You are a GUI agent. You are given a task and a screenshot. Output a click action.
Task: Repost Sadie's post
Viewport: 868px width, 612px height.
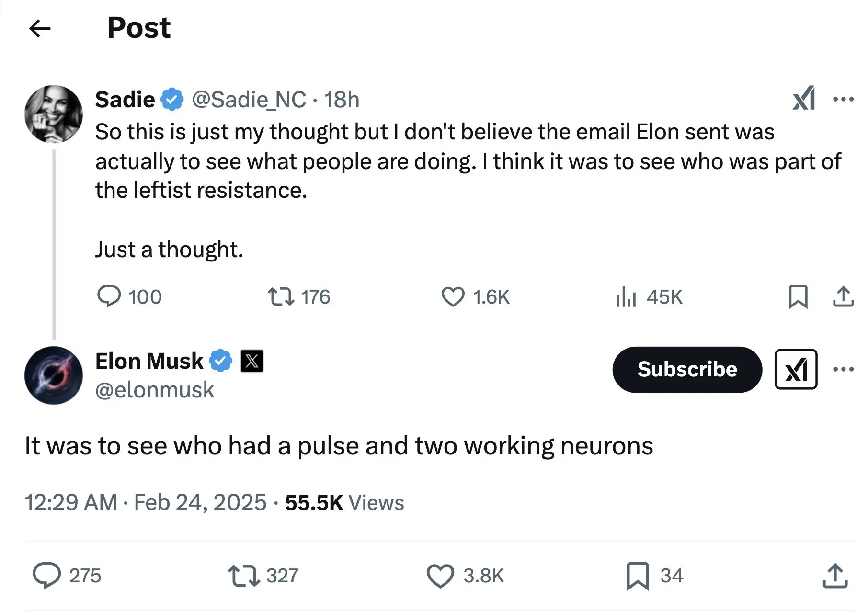(x=281, y=296)
